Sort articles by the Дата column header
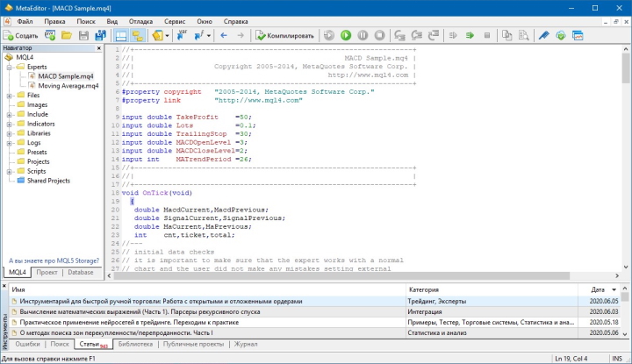 [597, 289]
